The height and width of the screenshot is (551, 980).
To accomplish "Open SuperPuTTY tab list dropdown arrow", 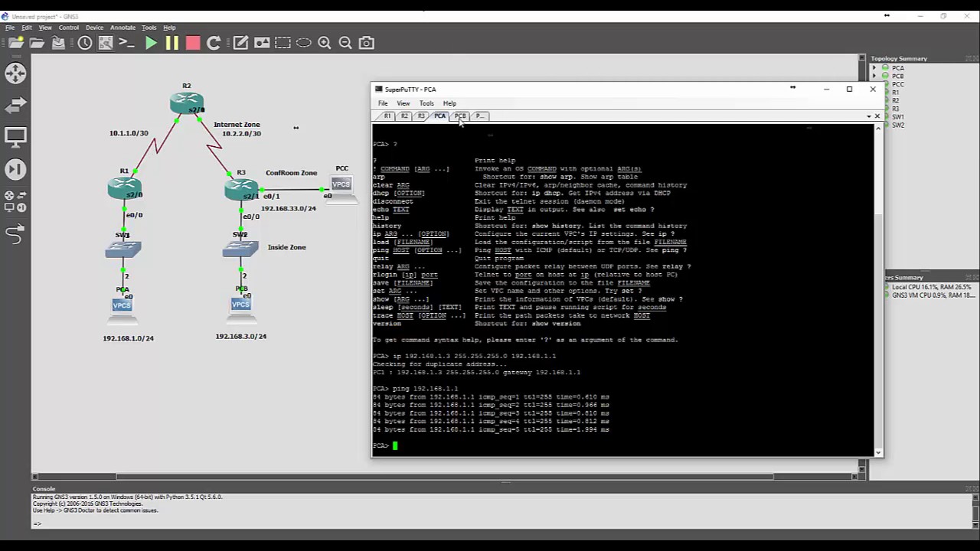I will pos(869,116).
